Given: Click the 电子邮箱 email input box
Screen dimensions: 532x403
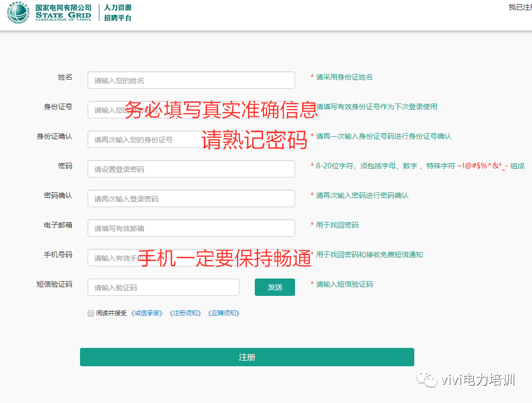Looking at the screenshot, I should (x=191, y=228).
